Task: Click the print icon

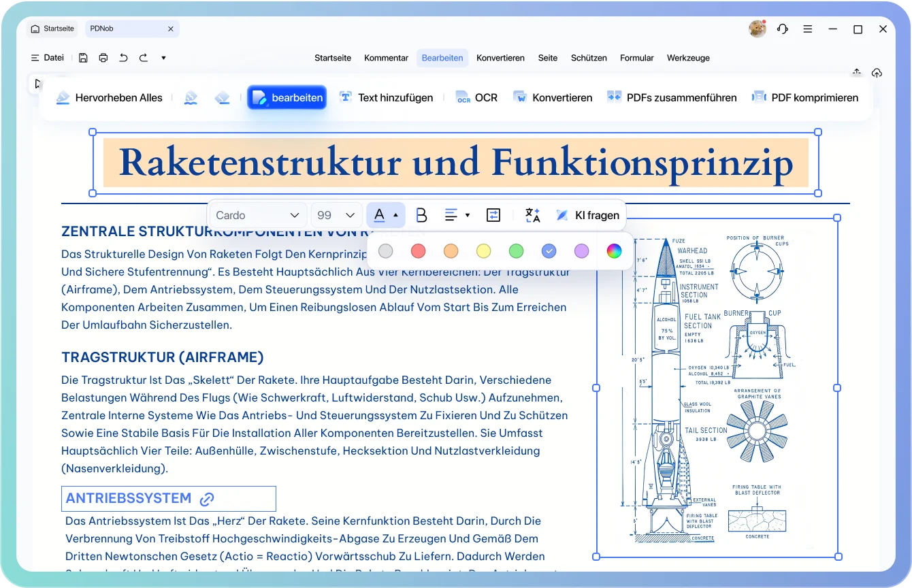Action: (103, 58)
